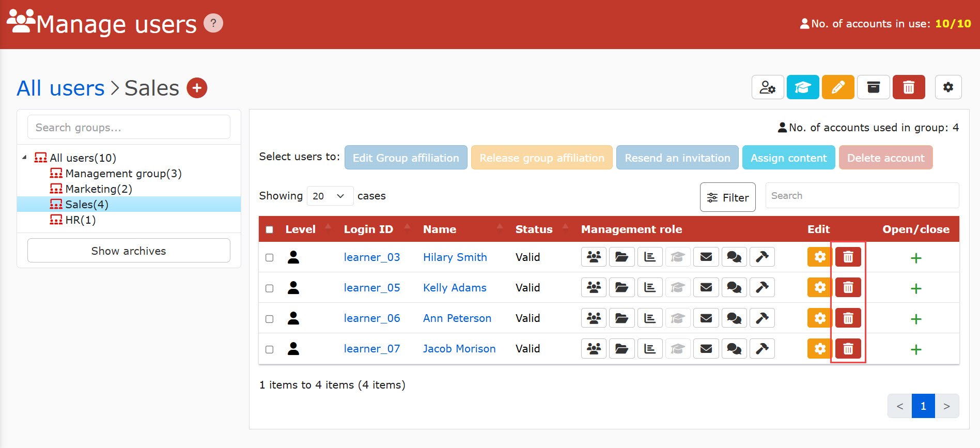Check the box for learner_07

coord(269,349)
